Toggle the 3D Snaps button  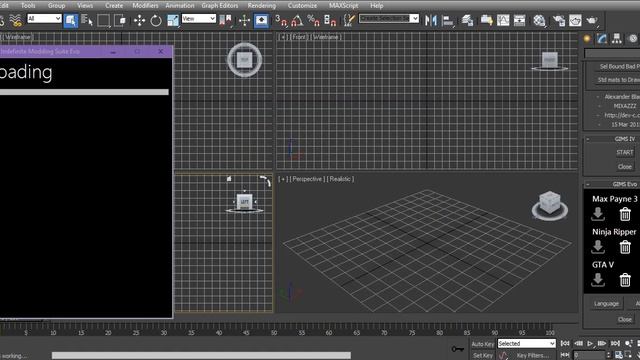point(281,20)
